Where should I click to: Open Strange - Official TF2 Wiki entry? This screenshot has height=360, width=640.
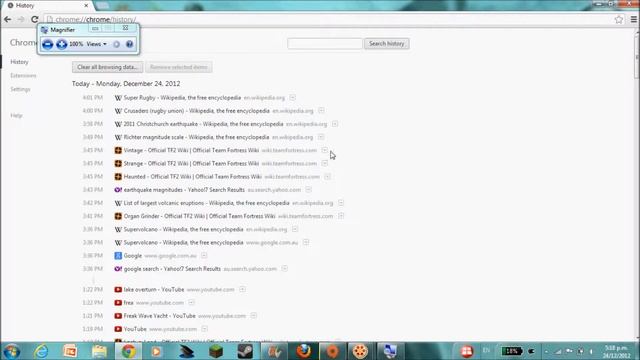(191, 164)
